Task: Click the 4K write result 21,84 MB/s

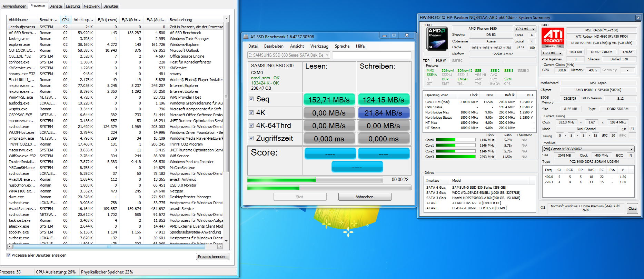Action: tap(384, 113)
